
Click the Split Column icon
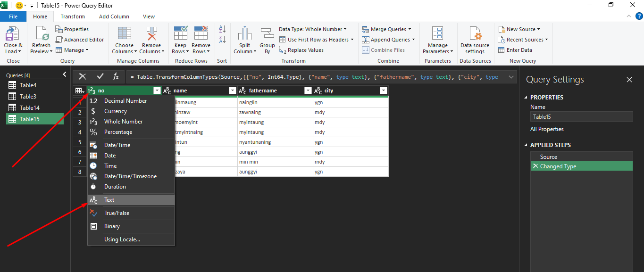coord(245,33)
